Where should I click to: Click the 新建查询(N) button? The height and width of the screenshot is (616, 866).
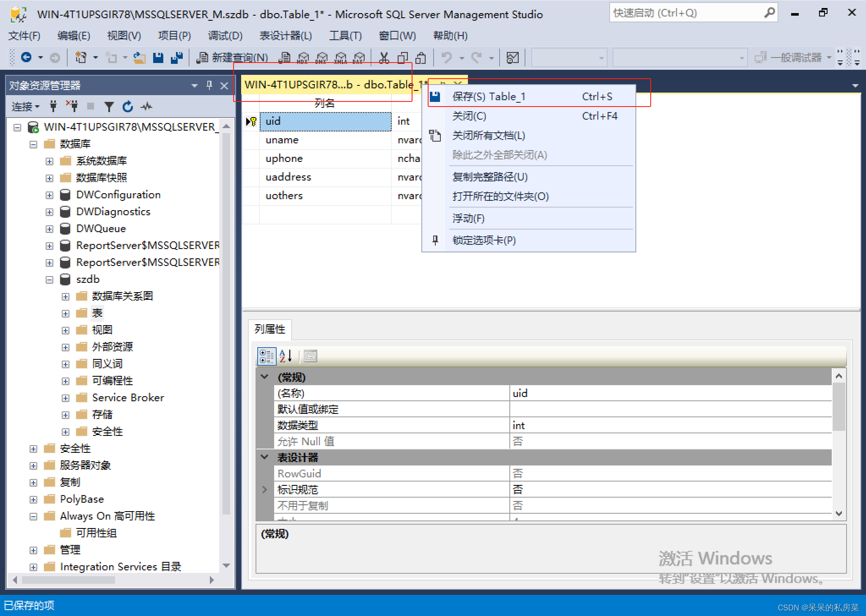[233, 57]
